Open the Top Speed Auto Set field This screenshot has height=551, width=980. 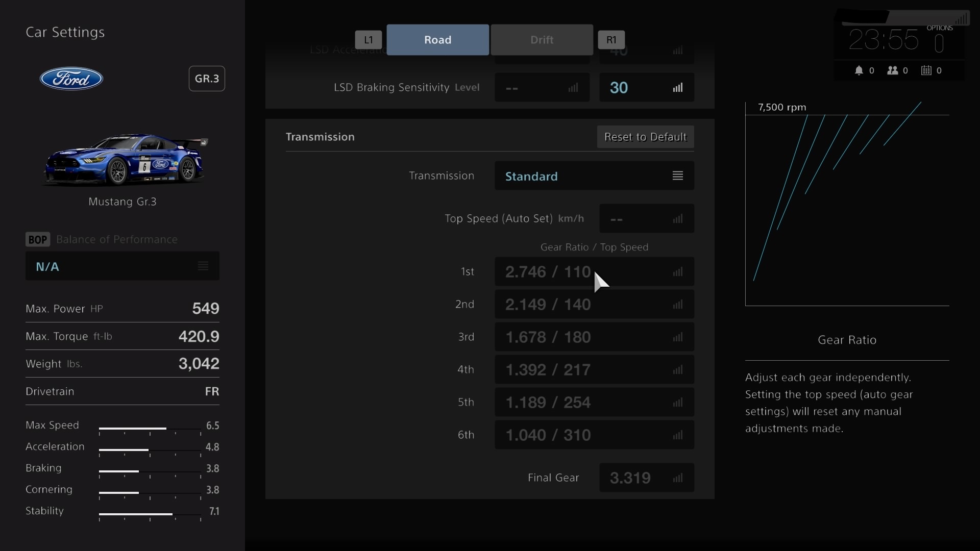click(x=646, y=219)
